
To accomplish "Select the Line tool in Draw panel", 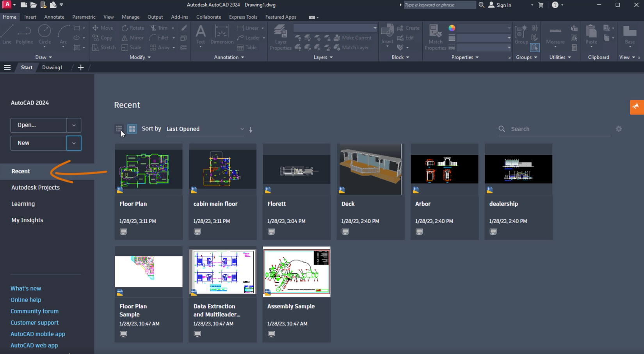I will [7, 34].
